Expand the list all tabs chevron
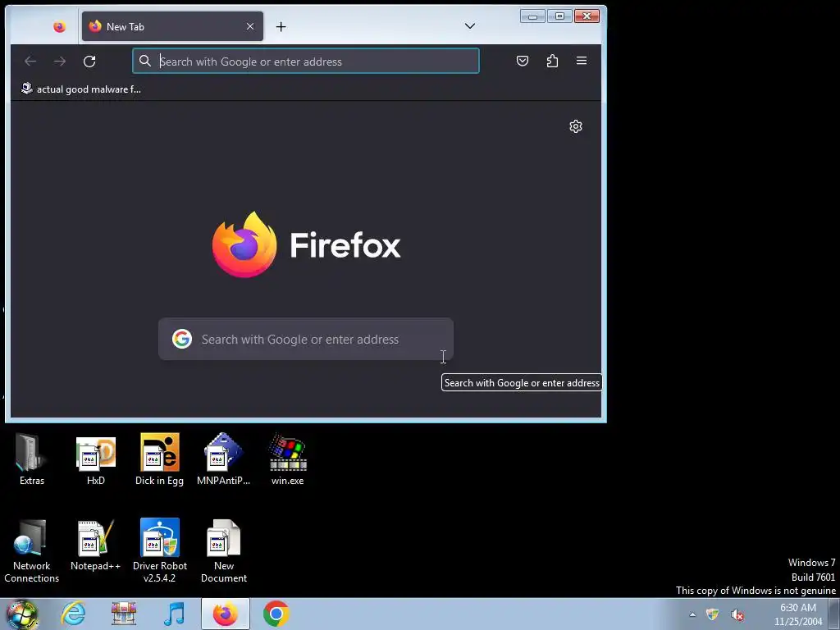 coord(470,25)
